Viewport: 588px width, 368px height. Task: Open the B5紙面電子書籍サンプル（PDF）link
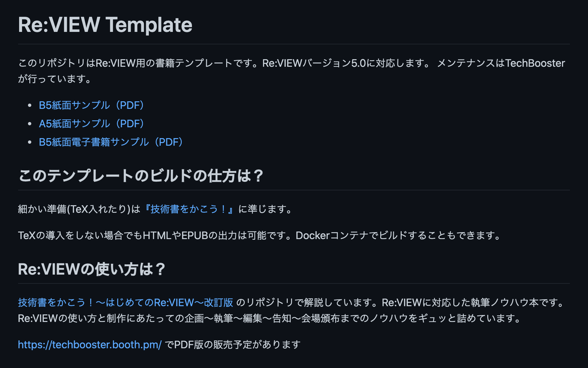(111, 142)
